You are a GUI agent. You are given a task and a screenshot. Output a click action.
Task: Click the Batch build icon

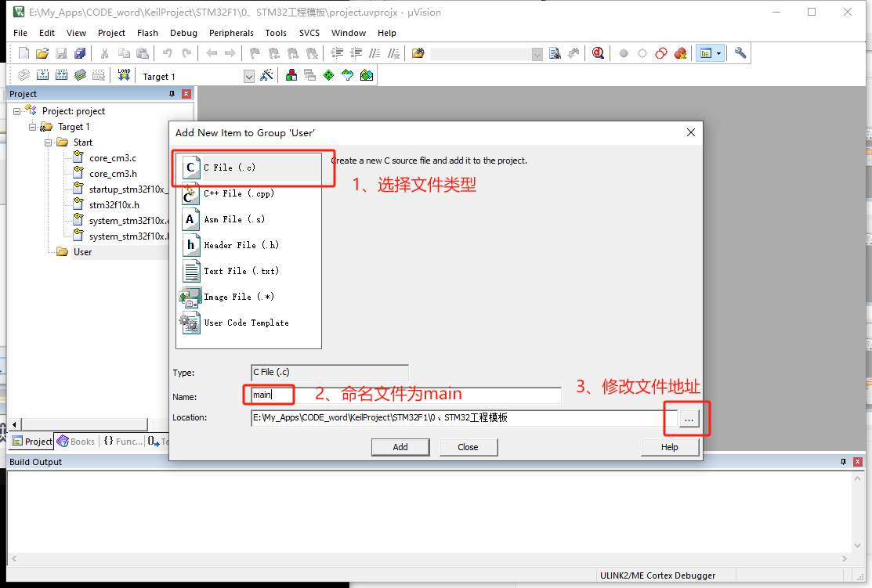click(80, 75)
